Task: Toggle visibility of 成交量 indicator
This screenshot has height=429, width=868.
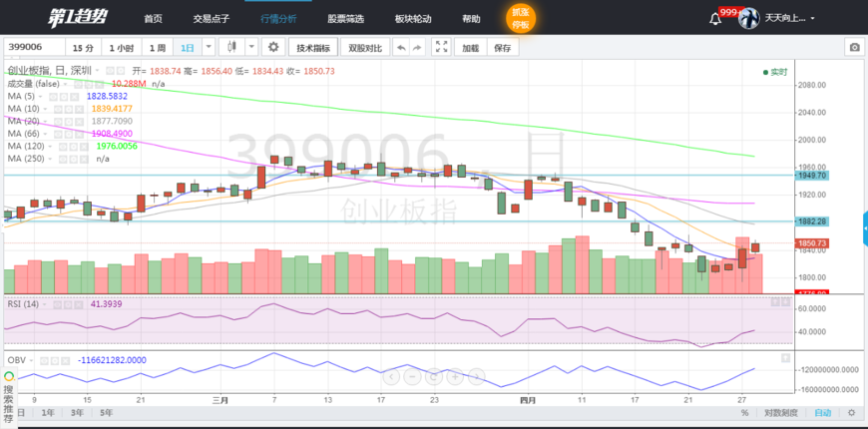Action: coord(78,84)
